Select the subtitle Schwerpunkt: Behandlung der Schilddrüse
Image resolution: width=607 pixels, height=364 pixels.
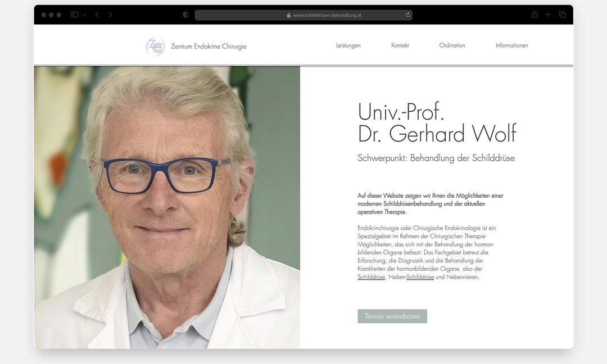tap(436, 158)
